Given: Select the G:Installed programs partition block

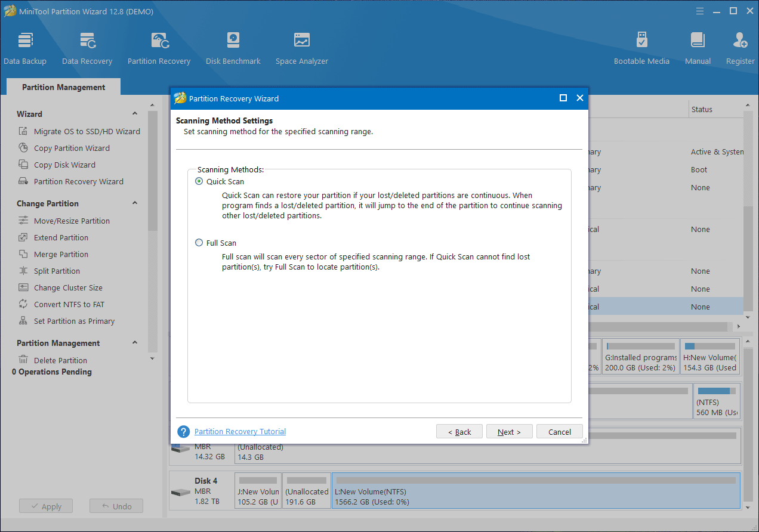Looking at the screenshot, I should pyautogui.click(x=640, y=357).
